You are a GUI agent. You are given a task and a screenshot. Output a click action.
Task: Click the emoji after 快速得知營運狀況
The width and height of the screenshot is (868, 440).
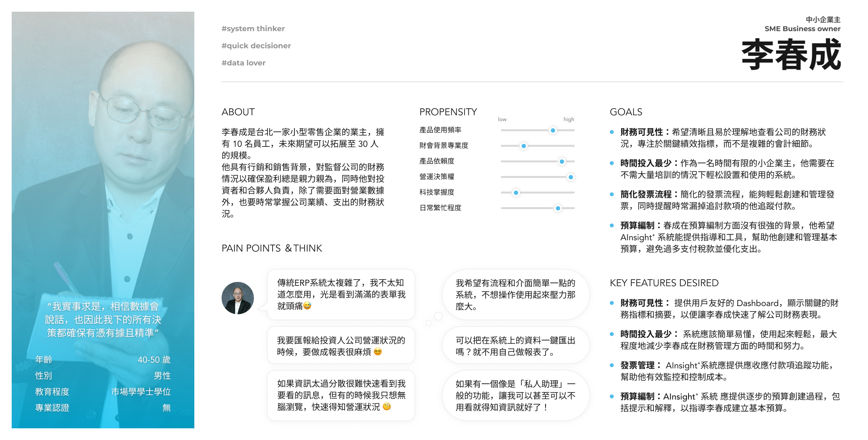pyautogui.click(x=387, y=407)
